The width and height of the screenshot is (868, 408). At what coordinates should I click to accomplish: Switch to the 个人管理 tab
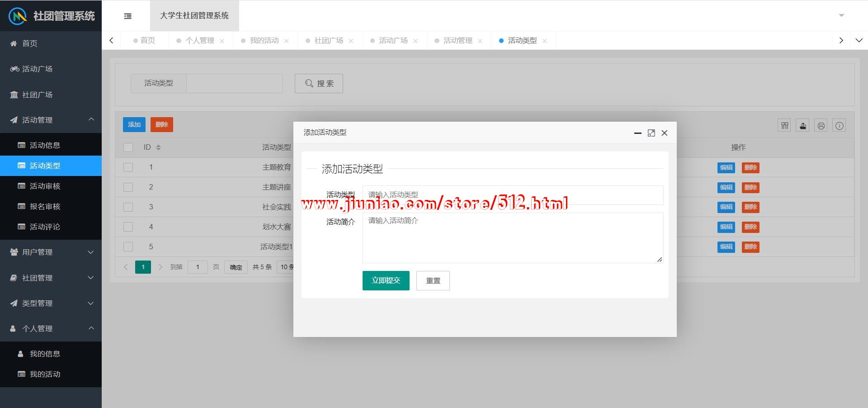[x=200, y=41]
